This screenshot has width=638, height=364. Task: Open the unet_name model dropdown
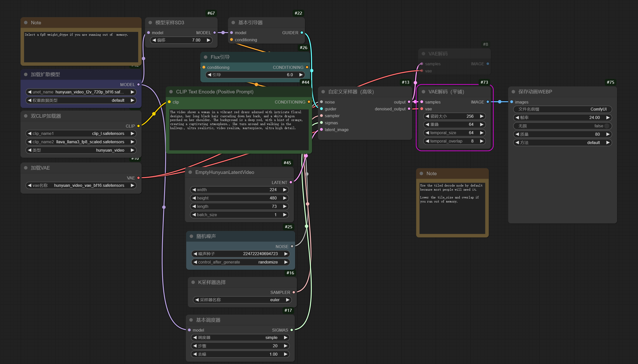[81, 92]
